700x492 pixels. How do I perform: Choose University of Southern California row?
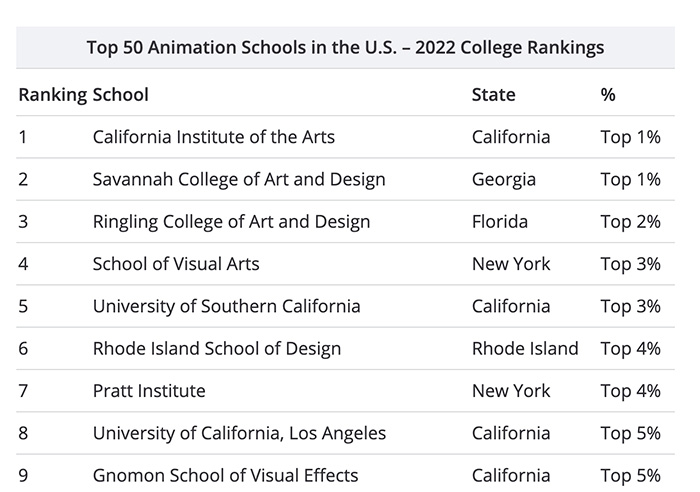click(226, 306)
